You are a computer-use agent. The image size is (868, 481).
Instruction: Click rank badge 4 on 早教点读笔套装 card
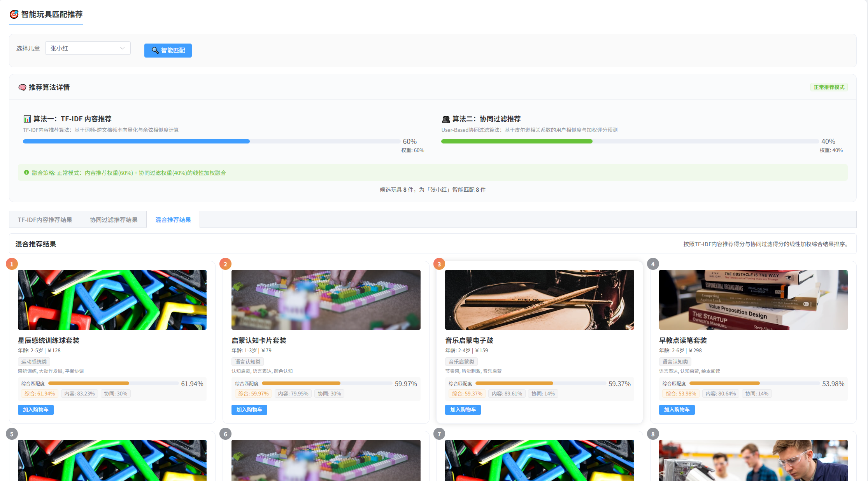coord(653,264)
